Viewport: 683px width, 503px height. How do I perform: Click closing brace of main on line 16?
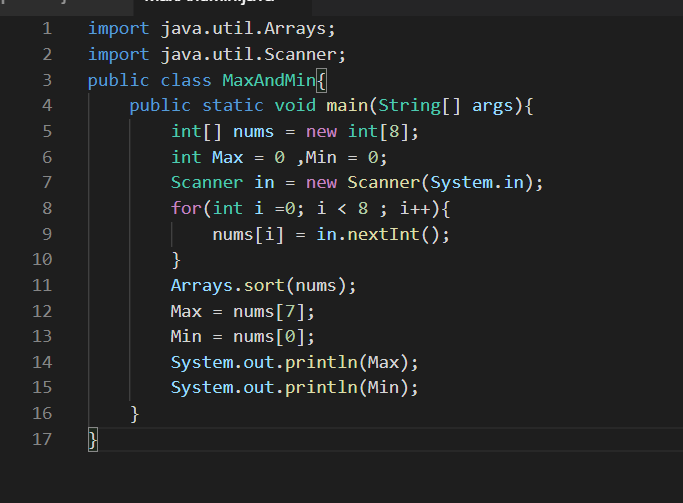(x=135, y=414)
